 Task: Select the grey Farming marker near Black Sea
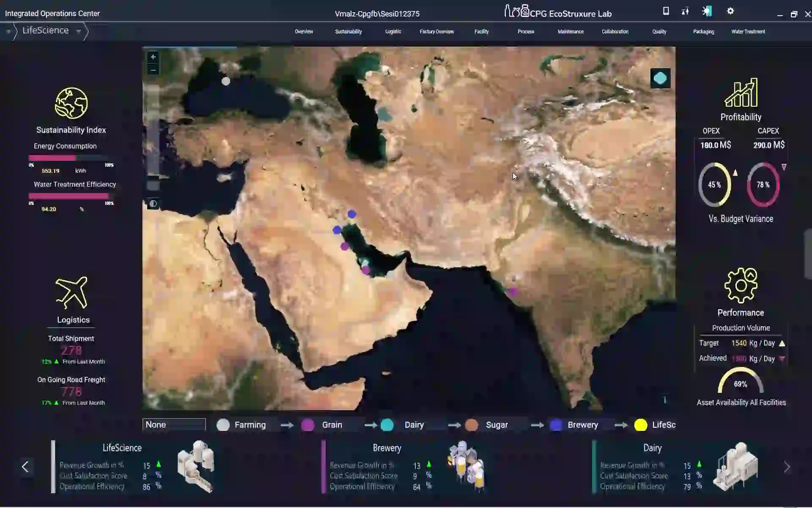point(226,81)
